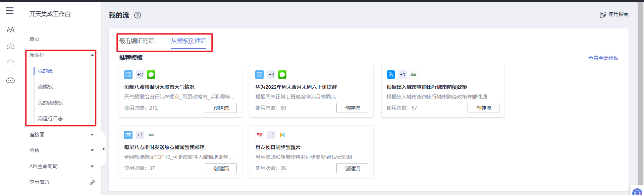Click title 根据出入城市查询出行城市防疫政策

(x=427, y=87)
